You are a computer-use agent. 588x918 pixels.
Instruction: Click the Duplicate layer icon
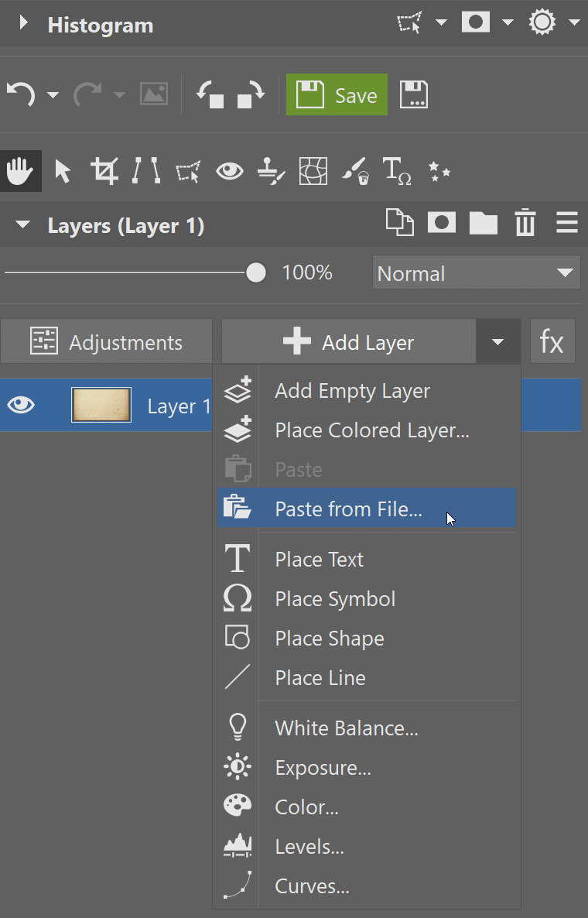[x=399, y=224]
